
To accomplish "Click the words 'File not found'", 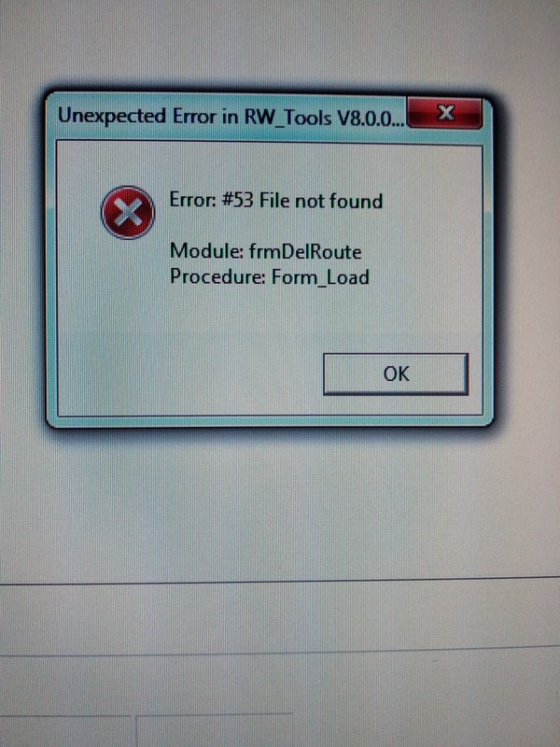I will (x=321, y=201).
